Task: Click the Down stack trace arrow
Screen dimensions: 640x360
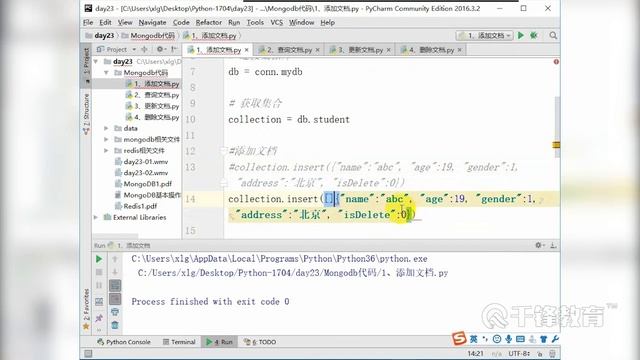Action: pos(115,272)
